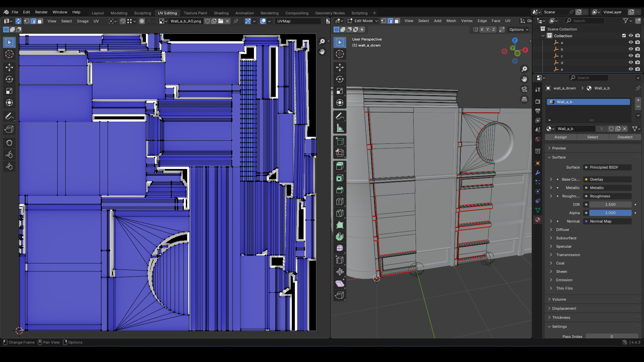Select the Move tool in the UV editor

point(9,67)
